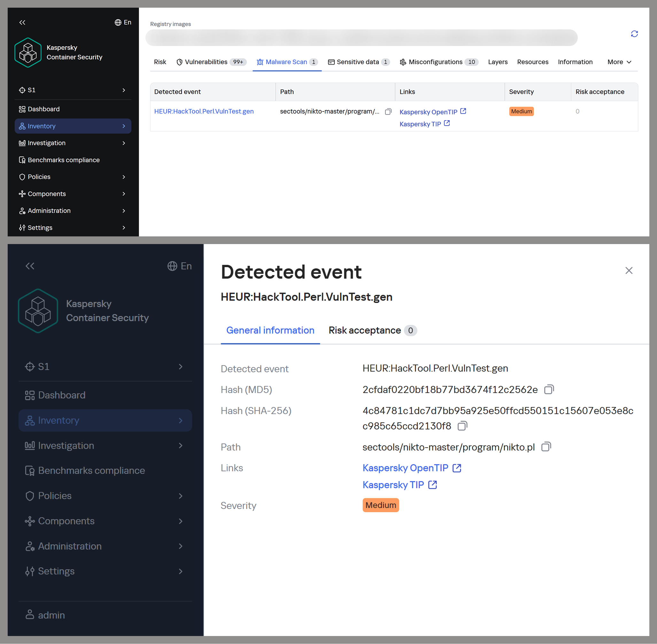
Task: Open the Layers tab
Action: coord(498,62)
